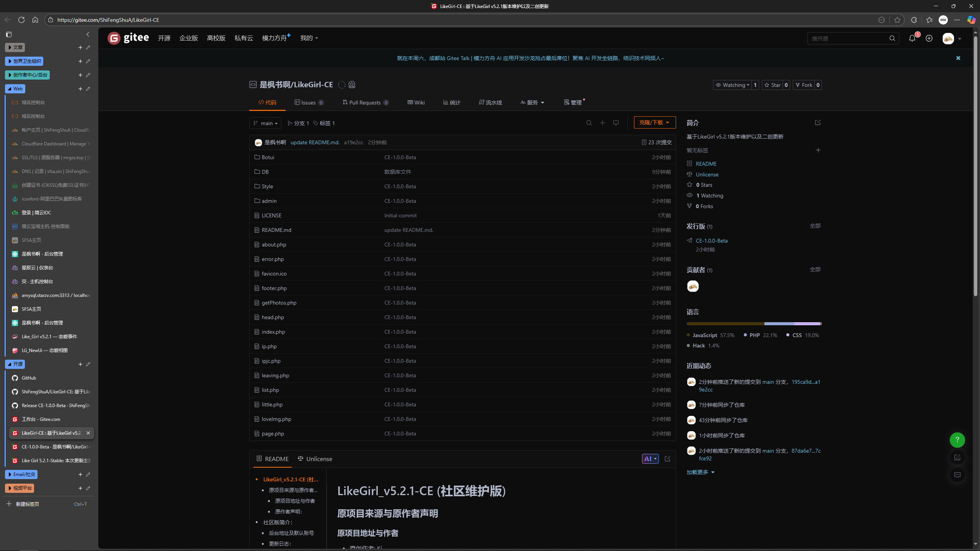The image size is (980, 551).
Task: Open the main branch dropdown
Action: click(x=265, y=123)
